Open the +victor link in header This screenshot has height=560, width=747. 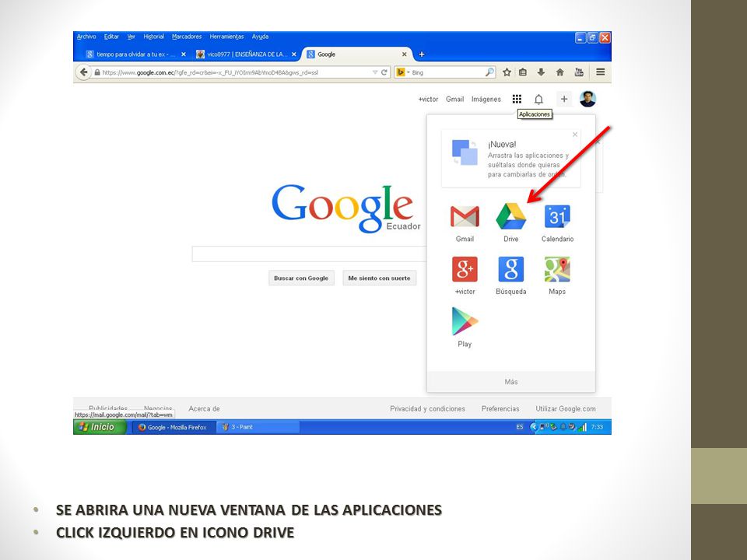coord(428,99)
